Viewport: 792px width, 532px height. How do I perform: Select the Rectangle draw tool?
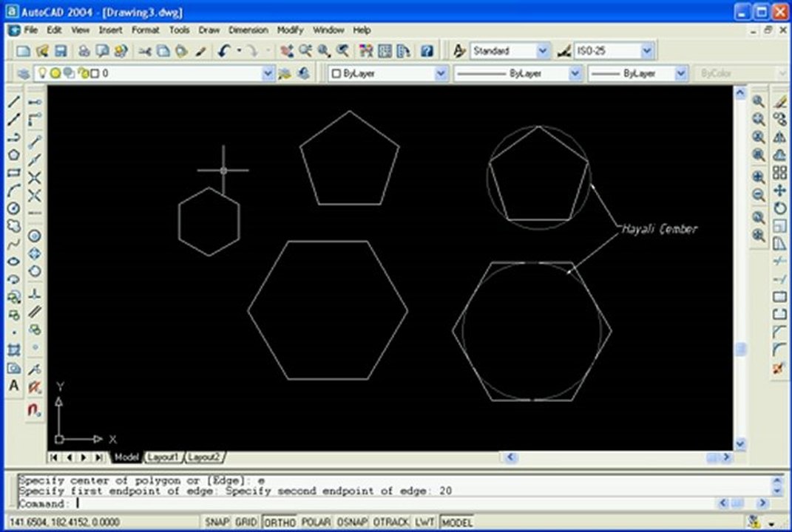[x=13, y=173]
